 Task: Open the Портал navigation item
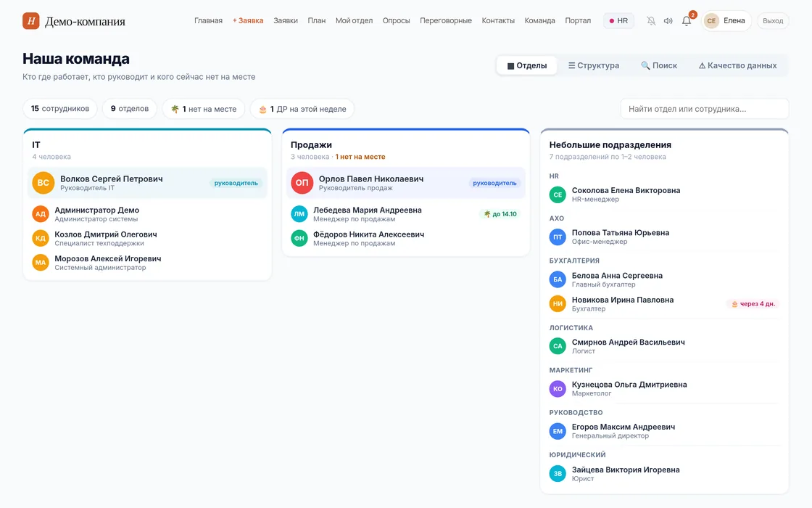(x=578, y=21)
